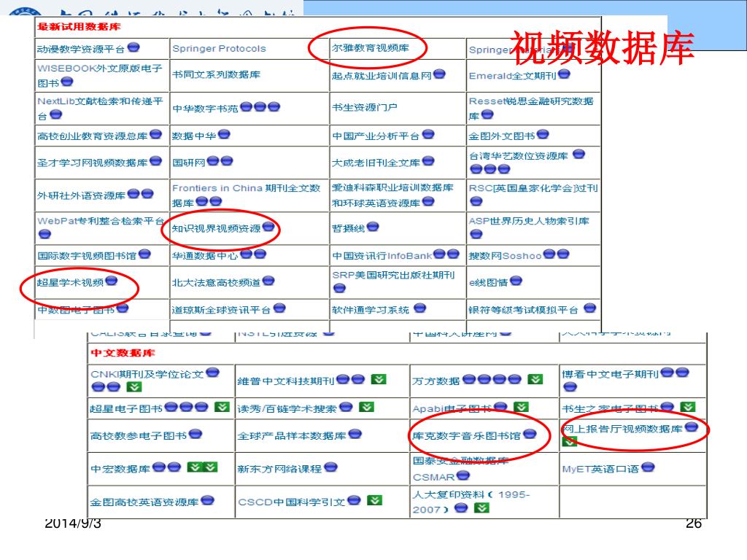Image resolution: width=747 pixels, height=560 pixels.
Task: Open the 博看中文电子期刊 link
Action: 611,374
